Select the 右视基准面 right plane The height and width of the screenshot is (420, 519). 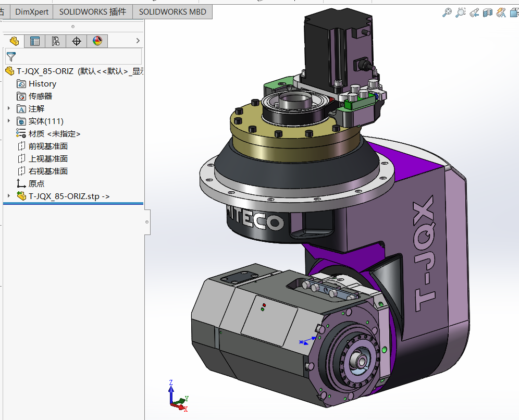pos(48,171)
